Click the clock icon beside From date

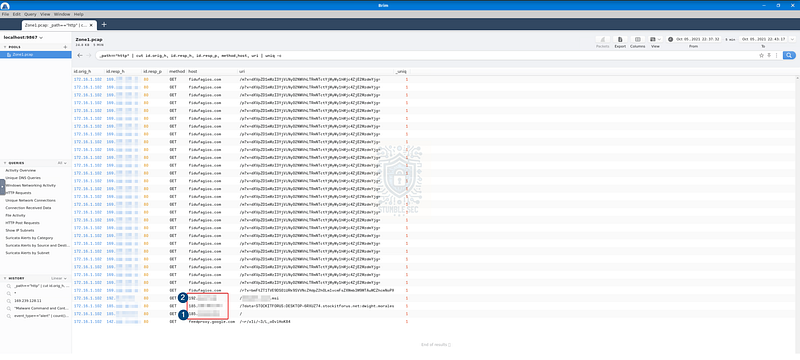click(x=670, y=39)
